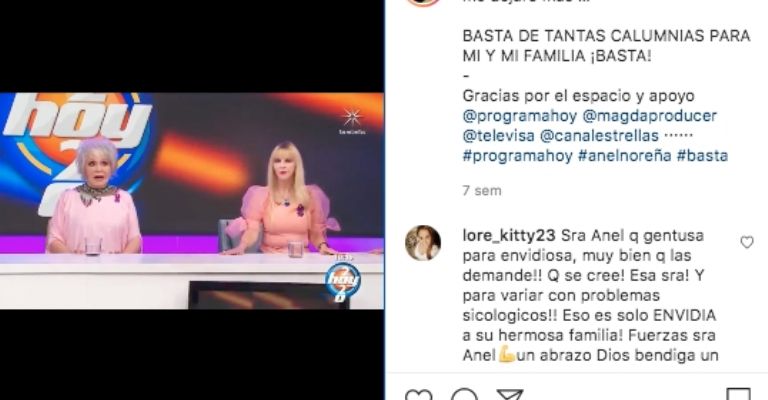Open the @magdaproducer mention
The height and width of the screenshot is (400, 768).
click(x=649, y=116)
